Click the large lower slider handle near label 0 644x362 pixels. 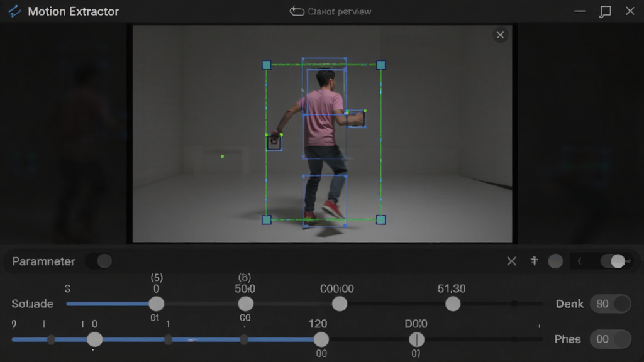(94, 339)
